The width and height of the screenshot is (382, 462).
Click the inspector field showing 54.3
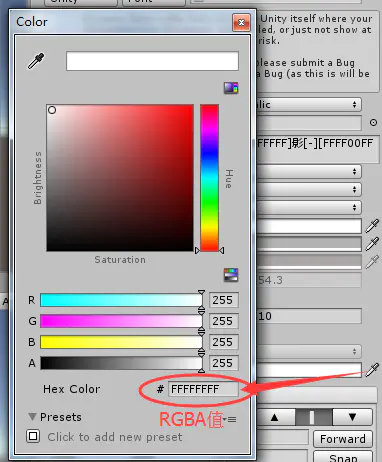tap(309, 280)
